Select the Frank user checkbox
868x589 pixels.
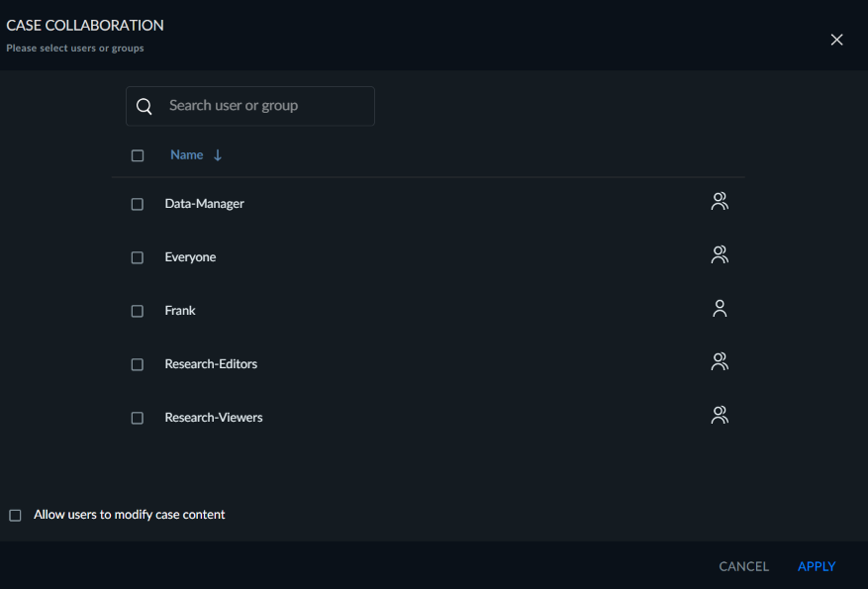(x=138, y=311)
